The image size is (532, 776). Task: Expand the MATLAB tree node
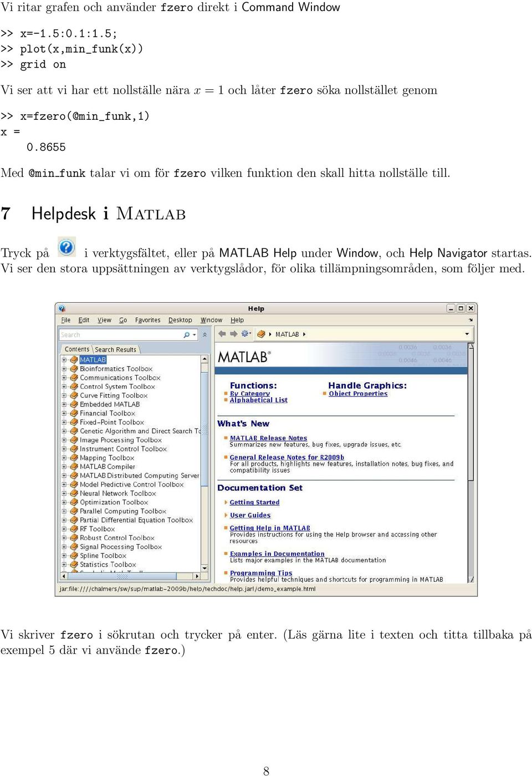(x=64, y=360)
